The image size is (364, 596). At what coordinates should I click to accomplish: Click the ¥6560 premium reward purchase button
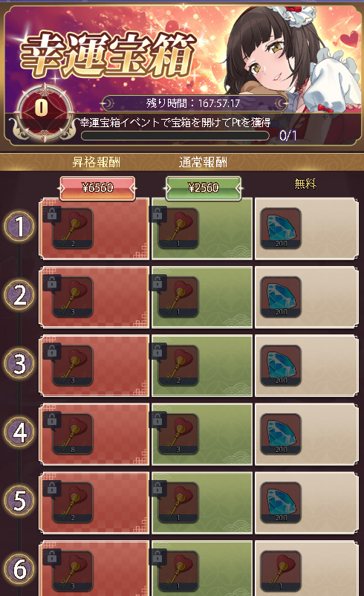pyautogui.click(x=97, y=188)
